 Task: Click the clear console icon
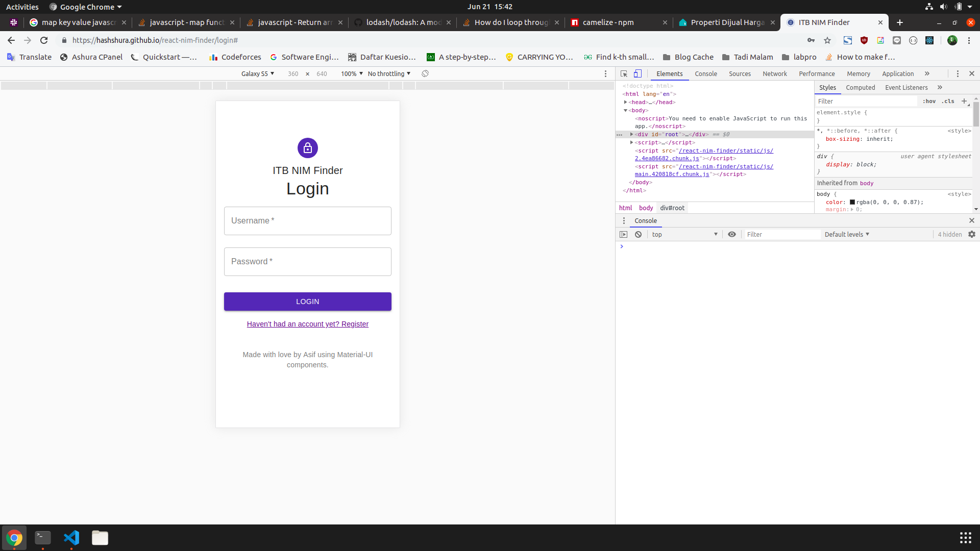point(639,234)
